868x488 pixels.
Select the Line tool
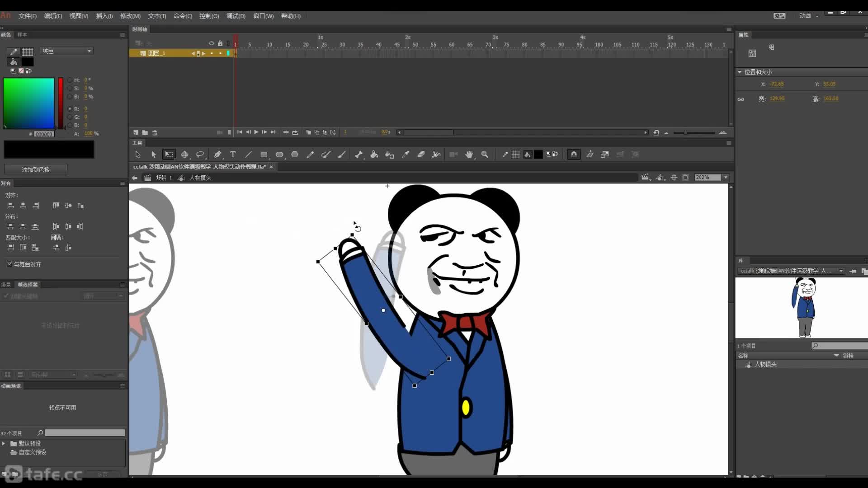(x=248, y=155)
